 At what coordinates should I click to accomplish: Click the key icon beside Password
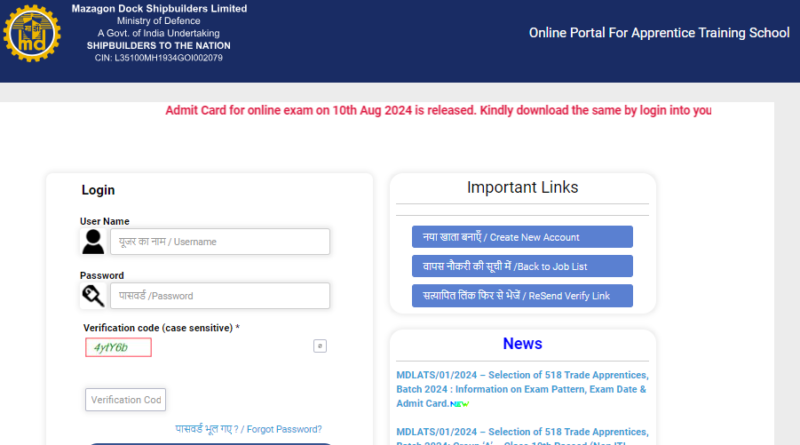tap(93, 296)
